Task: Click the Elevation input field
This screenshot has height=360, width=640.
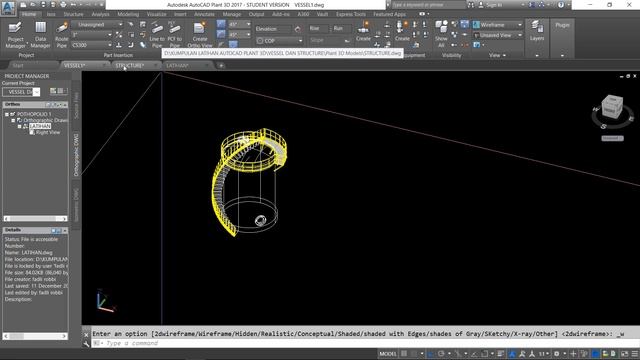Action: (273, 29)
